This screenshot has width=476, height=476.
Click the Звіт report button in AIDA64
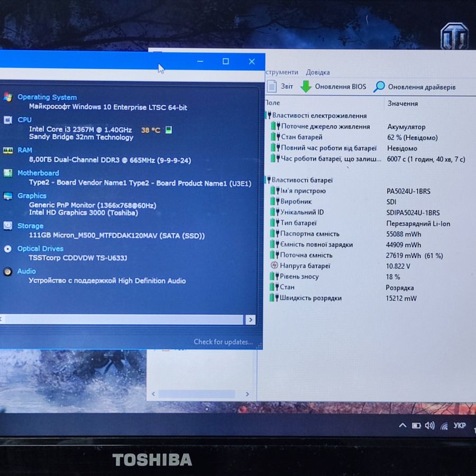280,87
